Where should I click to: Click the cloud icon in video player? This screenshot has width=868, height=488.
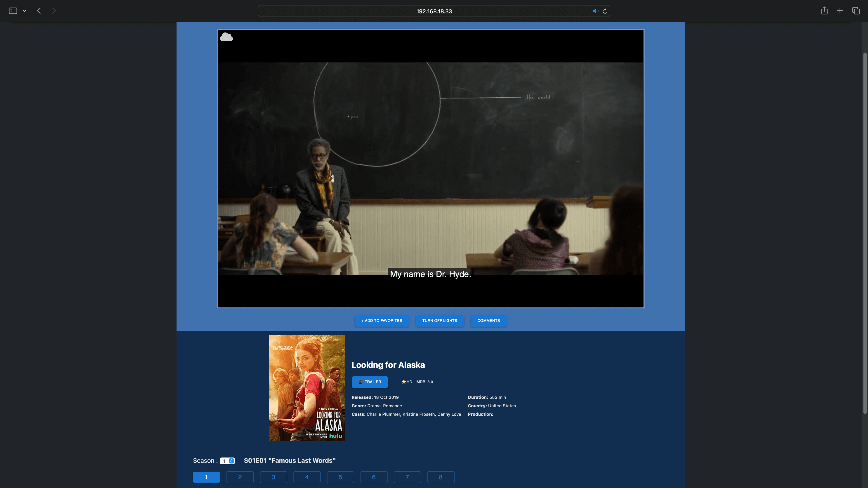coord(226,37)
